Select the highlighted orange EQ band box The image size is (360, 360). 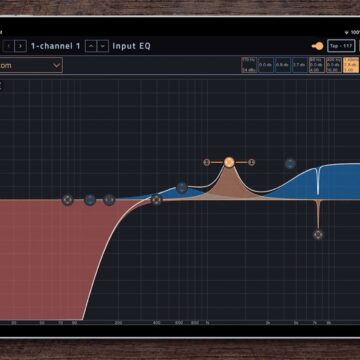351,65
